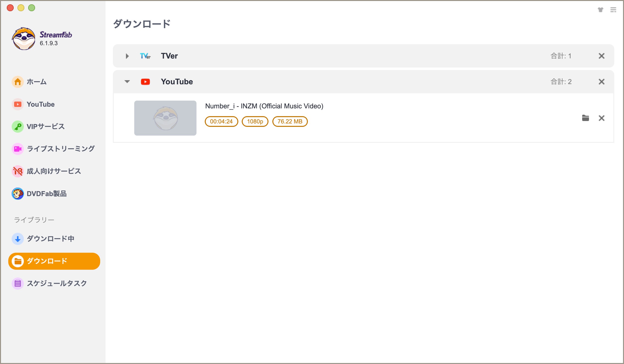624x364 pixels.
Task: Click the ライブラリー section label
Action: tap(34, 220)
